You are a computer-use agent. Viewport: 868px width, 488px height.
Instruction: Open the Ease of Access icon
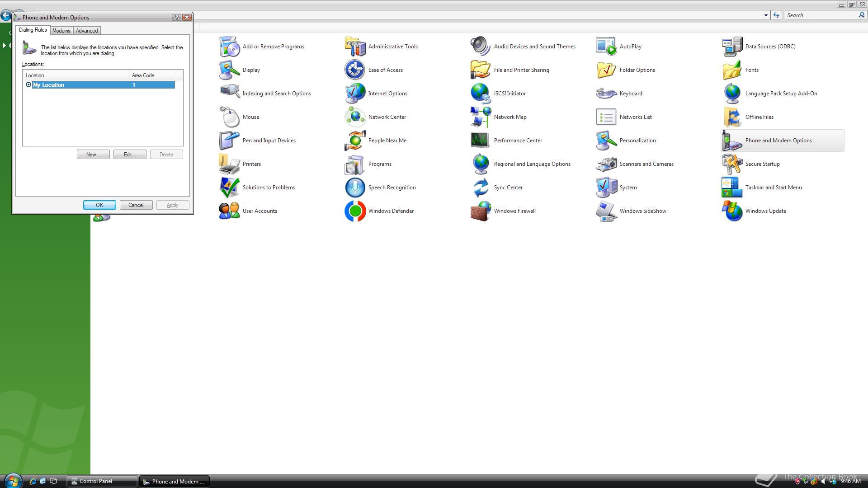[x=355, y=70]
